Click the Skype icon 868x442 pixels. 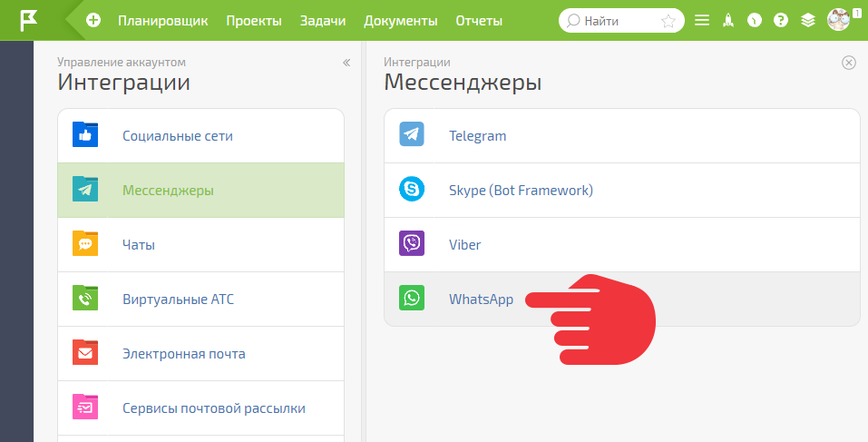click(x=412, y=189)
